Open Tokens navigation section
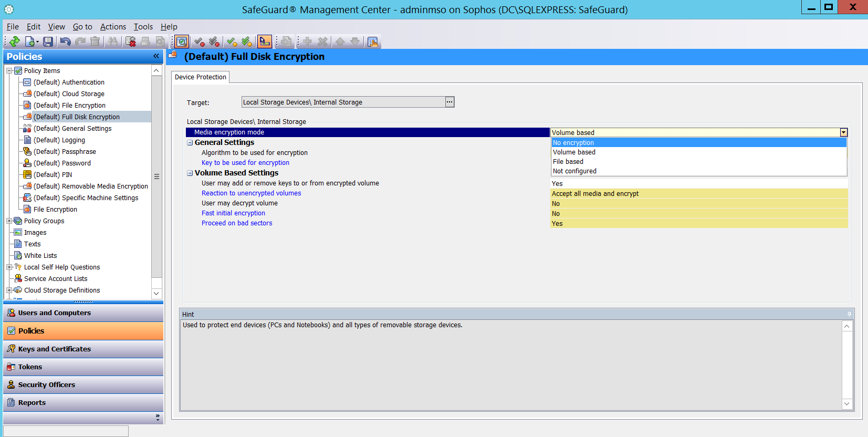The image size is (868, 437). point(83,367)
